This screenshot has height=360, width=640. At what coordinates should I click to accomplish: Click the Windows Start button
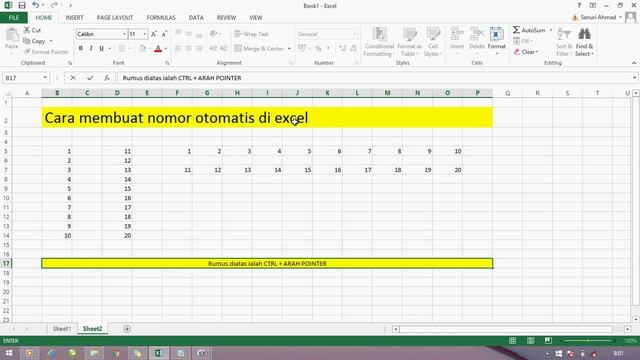tap(9, 353)
